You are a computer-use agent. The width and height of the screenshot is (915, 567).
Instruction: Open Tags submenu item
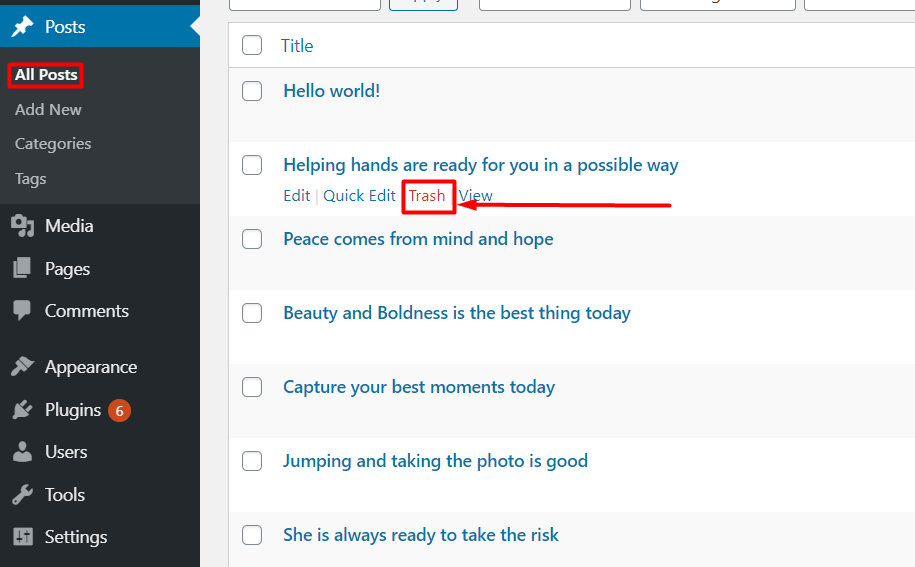pyautogui.click(x=30, y=179)
